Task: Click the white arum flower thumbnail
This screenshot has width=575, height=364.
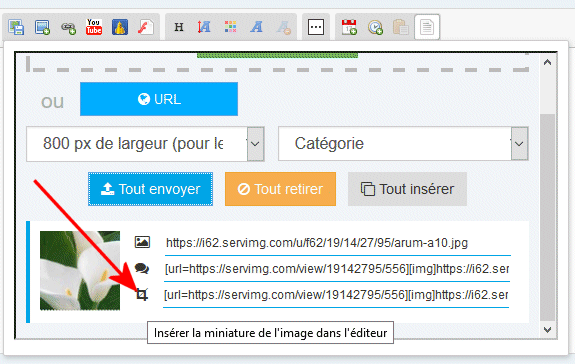Action: [x=80, y=271]
